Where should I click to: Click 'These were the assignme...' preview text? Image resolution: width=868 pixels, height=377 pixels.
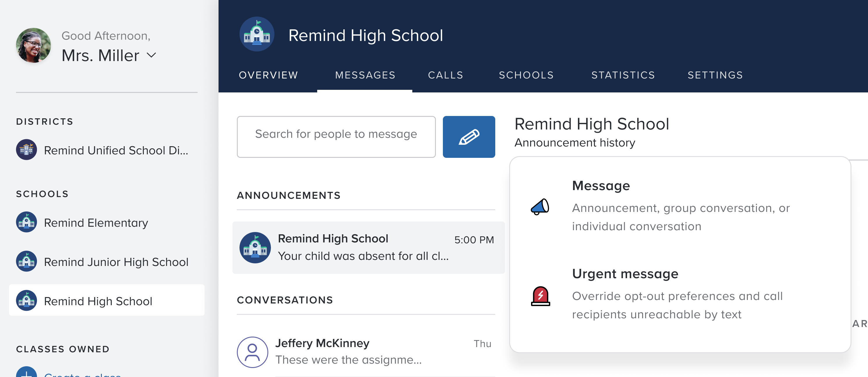point(348,360)
